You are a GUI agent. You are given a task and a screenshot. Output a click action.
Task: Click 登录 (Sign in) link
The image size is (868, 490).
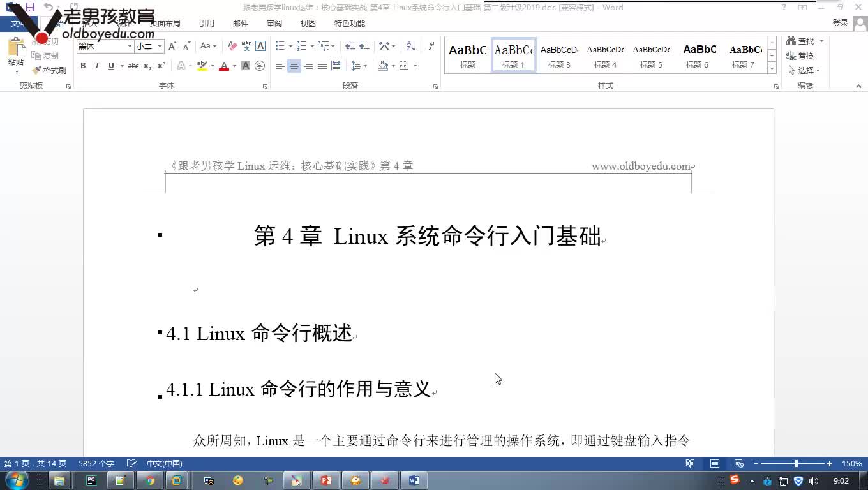pyautogui.click(x=841, y=23)
